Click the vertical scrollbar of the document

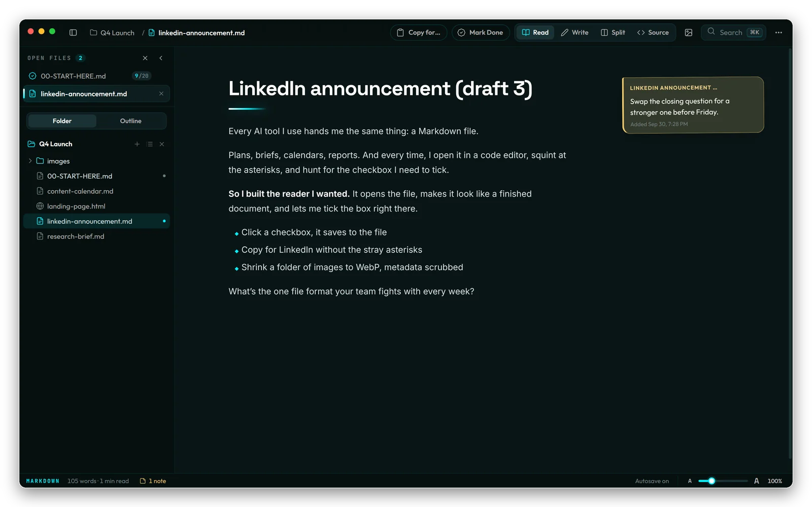(790, 254)
